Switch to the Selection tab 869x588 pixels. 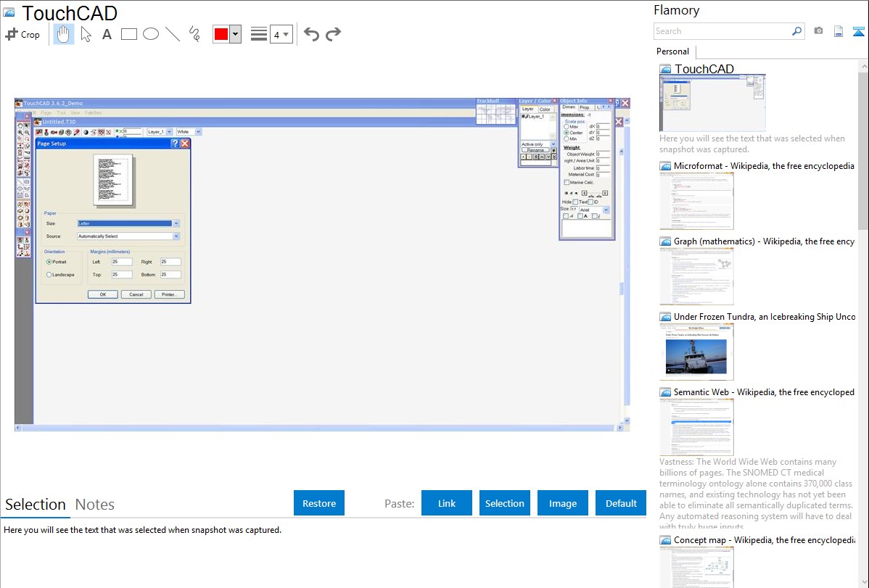coord(36,505)
